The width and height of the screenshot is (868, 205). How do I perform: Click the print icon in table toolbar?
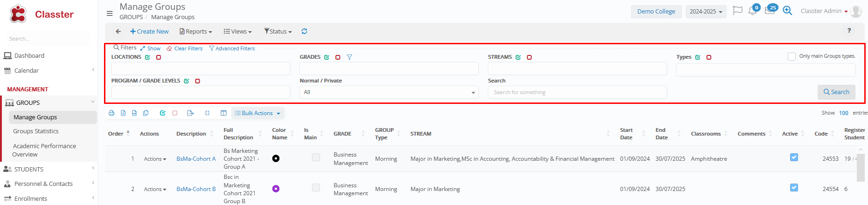(111, 113)
